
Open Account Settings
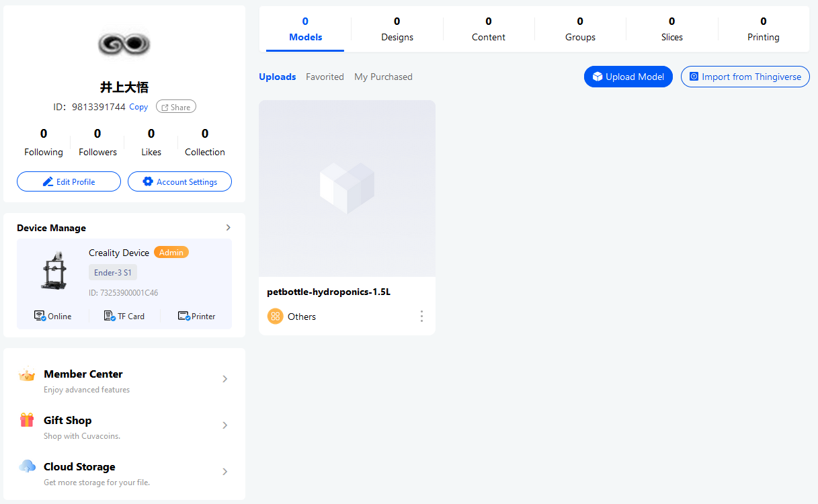[179, 181]
